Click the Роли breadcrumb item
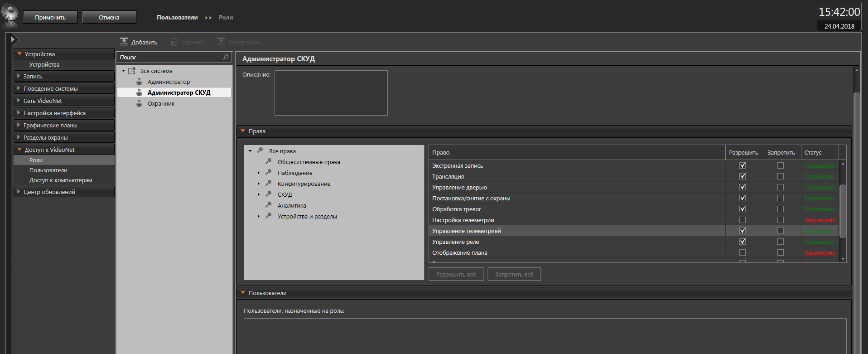This screenshot has width=868, height=354. [x=226, y=17]
